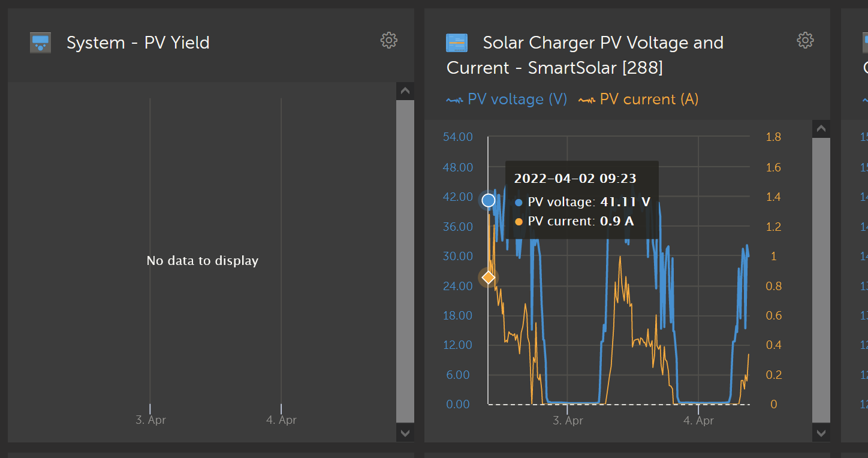Open settings gear on SmartSolar charger widget
The image size is (868, 458).
click(805, 40)
